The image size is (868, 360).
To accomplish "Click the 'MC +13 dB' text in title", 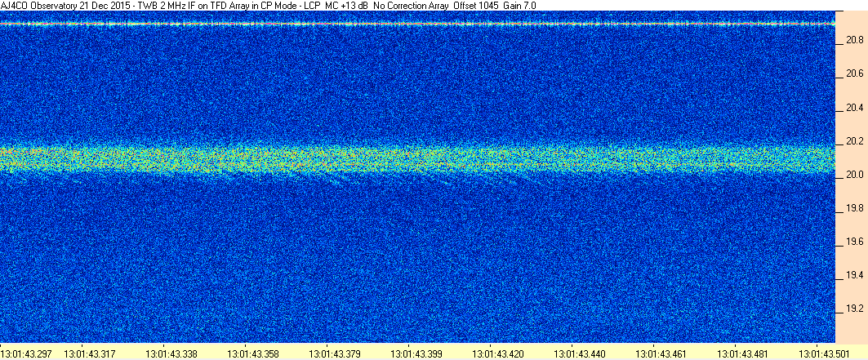I will coord(346,5).
